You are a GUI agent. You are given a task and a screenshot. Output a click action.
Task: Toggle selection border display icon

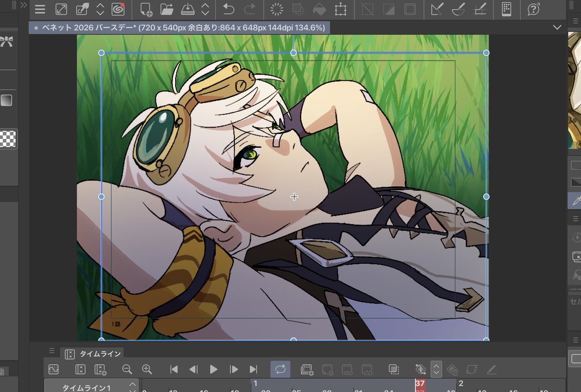410,9
